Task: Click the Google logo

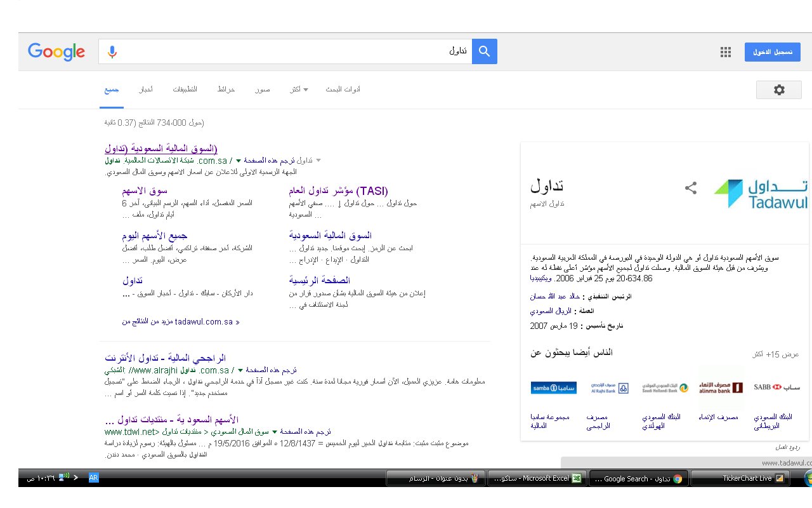Action: click(x=56, y=52)
